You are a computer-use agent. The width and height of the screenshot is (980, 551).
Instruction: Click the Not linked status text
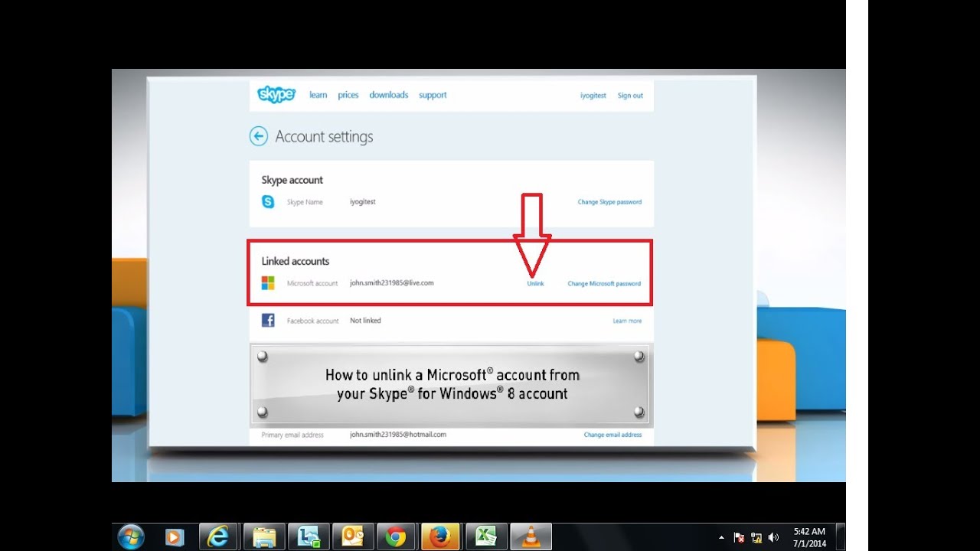365,320
